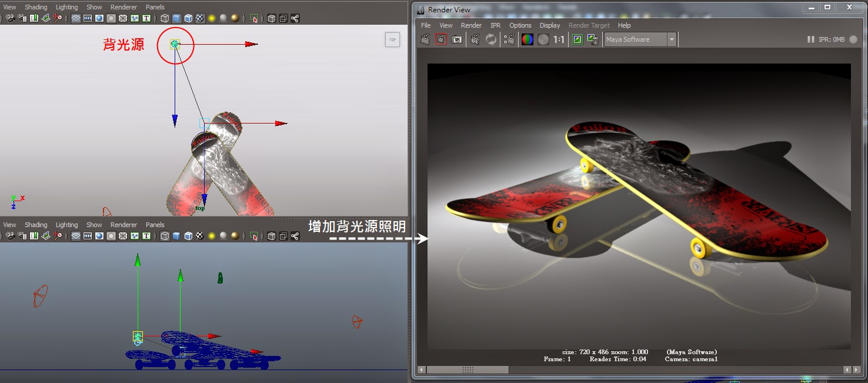Screen dimensions: 868x383
Task: Turn on scene lighting via yellow sphere icon
Action: pyautogui.click(x=211, y=18)
